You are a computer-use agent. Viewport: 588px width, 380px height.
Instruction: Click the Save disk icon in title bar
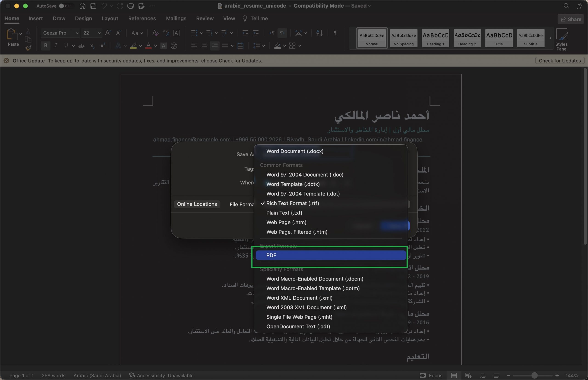[93, 6]
